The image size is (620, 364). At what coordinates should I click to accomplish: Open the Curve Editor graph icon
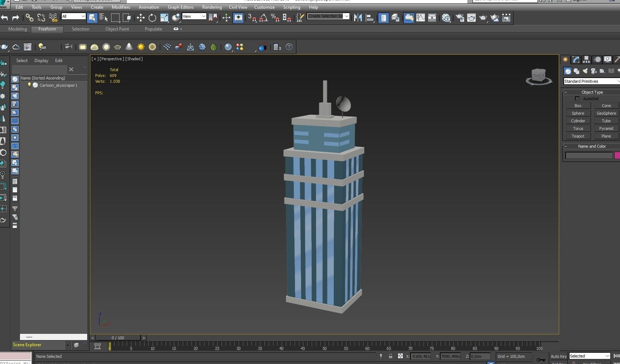(421, 17)
